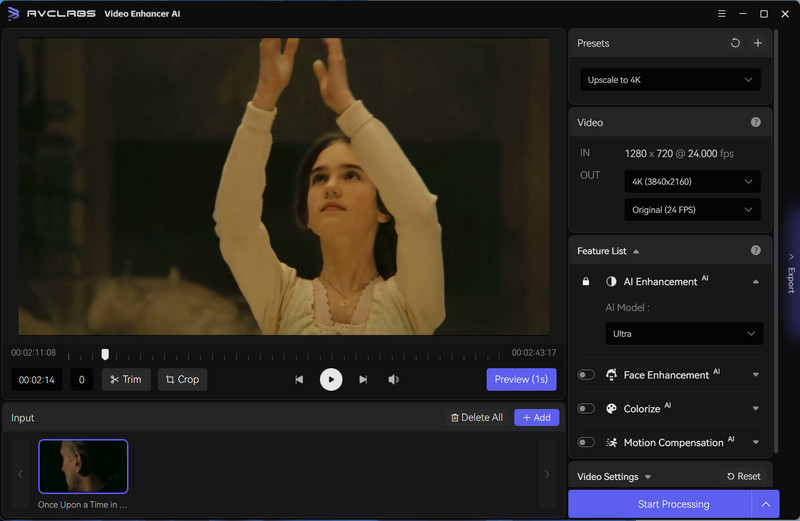The height and width of the screenshot is (521, 800).
Task: Collapse the AI Enhancement section arrow
Action: [756, 282]
